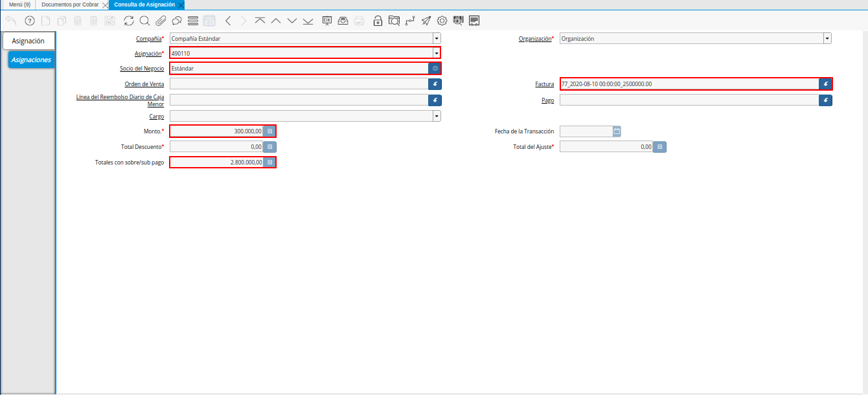The width and height of the screenshot is (868, 395).
Task: Click the lock icon in toolbar
Action: (378, 21)
